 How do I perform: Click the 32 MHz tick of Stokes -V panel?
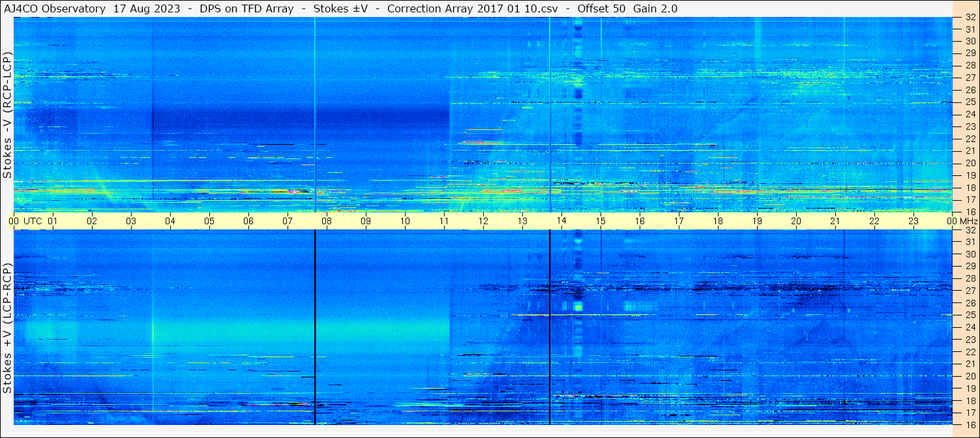(970, 18)
